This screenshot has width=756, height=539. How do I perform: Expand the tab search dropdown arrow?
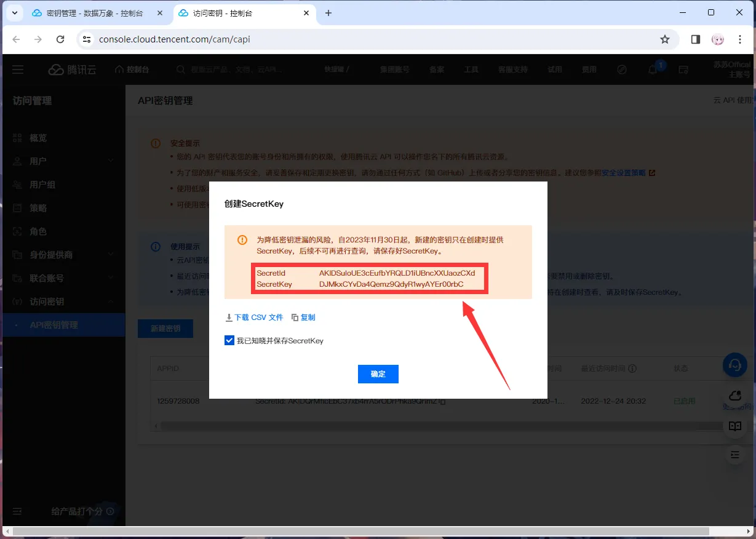point(14,13)
